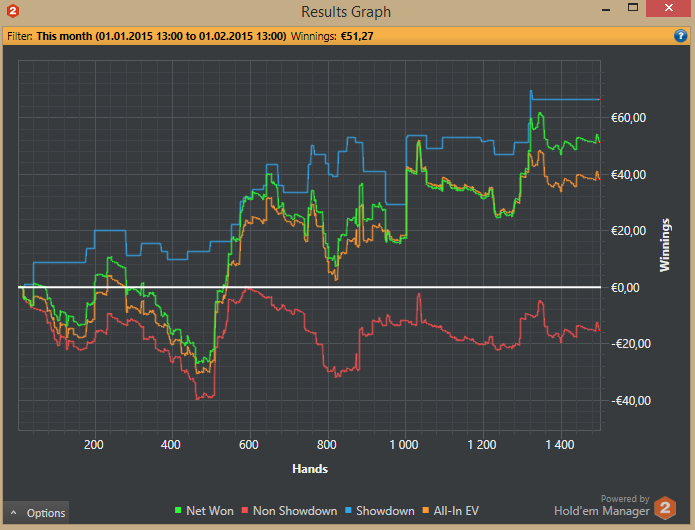Click the Hands axis title
695x530 pixels.
tap(310, 469)
